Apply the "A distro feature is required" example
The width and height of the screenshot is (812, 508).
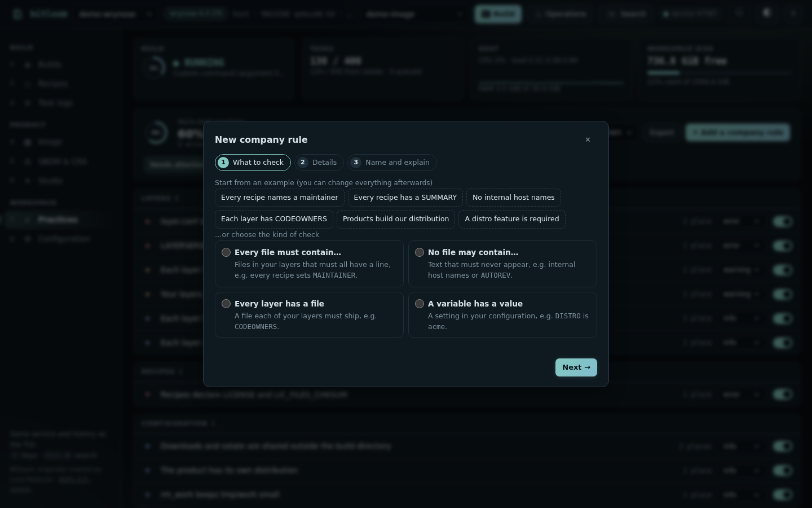coord(512,219)
